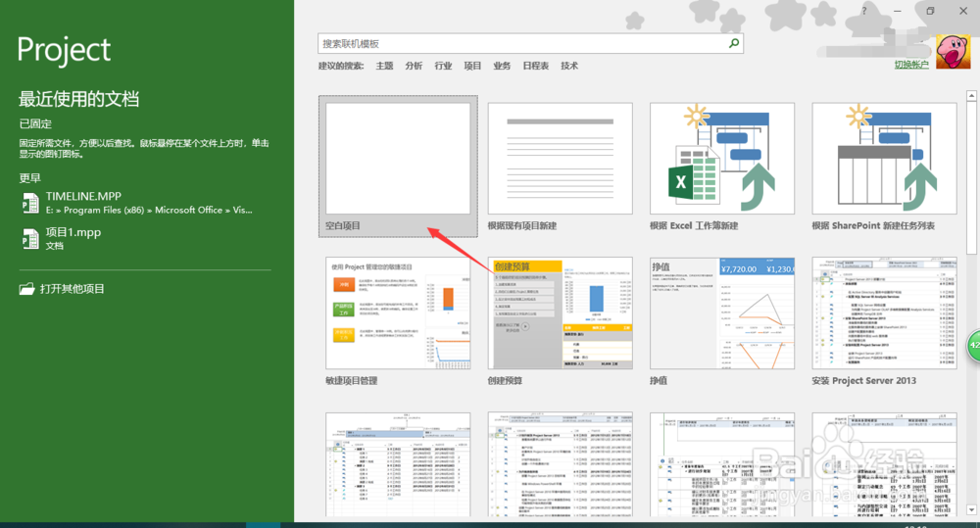Click 打开其他项目 to browse projects
Viewport: 980px width, 528px height.
click(x=63, y=289)
